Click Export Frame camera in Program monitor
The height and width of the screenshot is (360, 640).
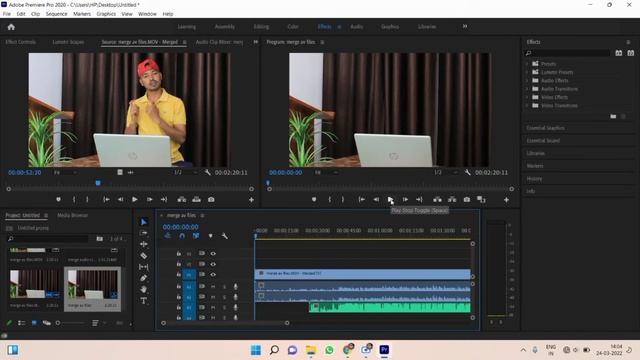pyautogui.click(x=467, y=200)
